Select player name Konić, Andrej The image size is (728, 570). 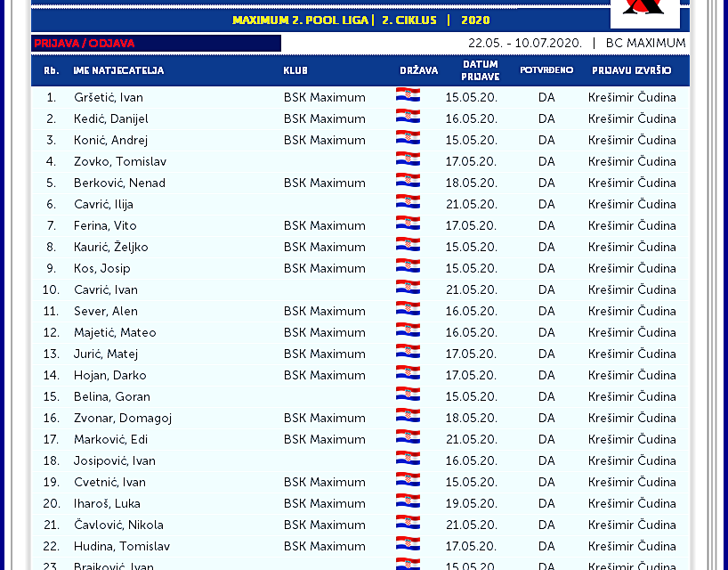110,141
